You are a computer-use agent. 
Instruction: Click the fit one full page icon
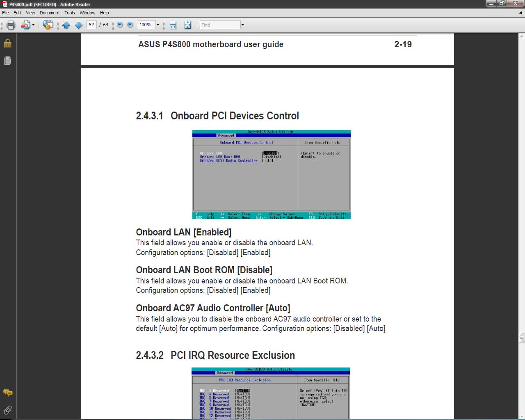(187, 25)
